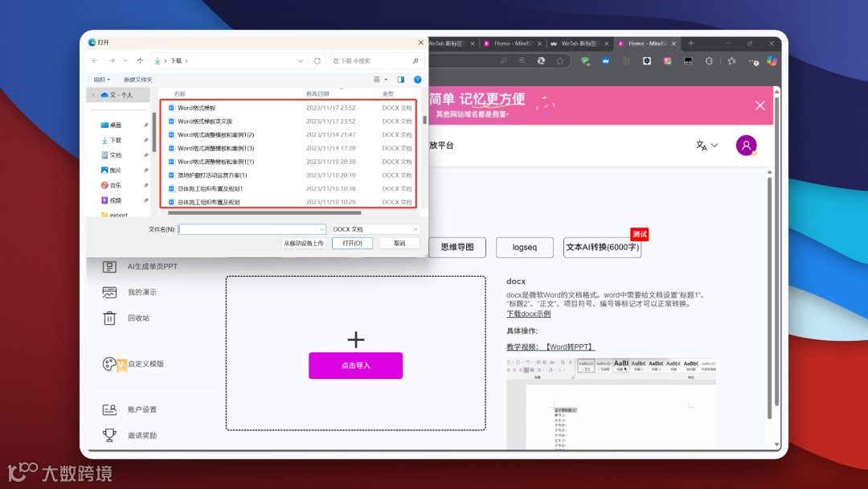This screenshot has height=489, width=868.
Task: Open browser extensions puzzle icon
Action: point(709,61)
